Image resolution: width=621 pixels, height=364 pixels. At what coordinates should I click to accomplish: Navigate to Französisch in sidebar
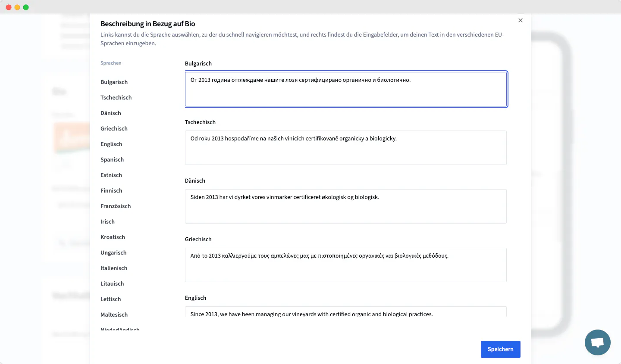click(x=116, y=206)
